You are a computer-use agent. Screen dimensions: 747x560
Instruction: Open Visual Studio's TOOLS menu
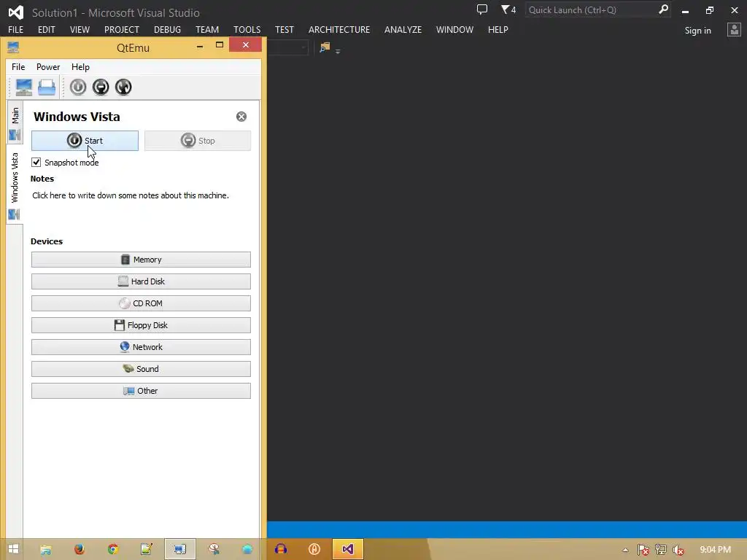[247, 29]
